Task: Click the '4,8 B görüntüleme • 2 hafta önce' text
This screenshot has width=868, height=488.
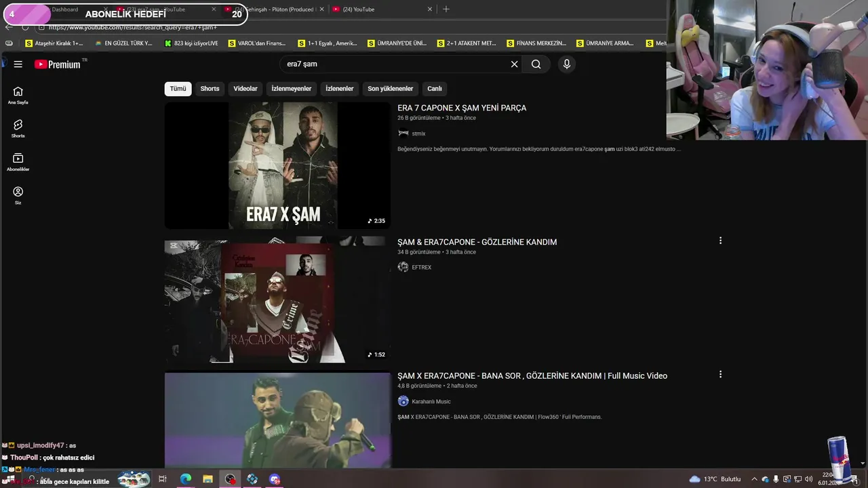Action: 437,386
